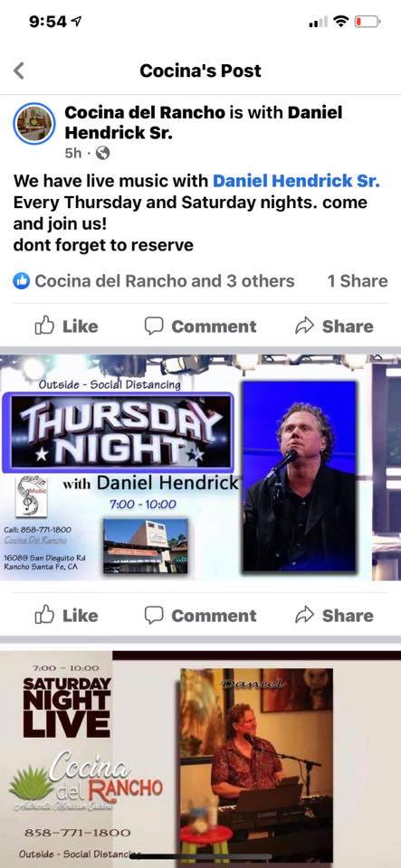Like the Thursday Night photo
401x868 pixels.
coord(66,615)
